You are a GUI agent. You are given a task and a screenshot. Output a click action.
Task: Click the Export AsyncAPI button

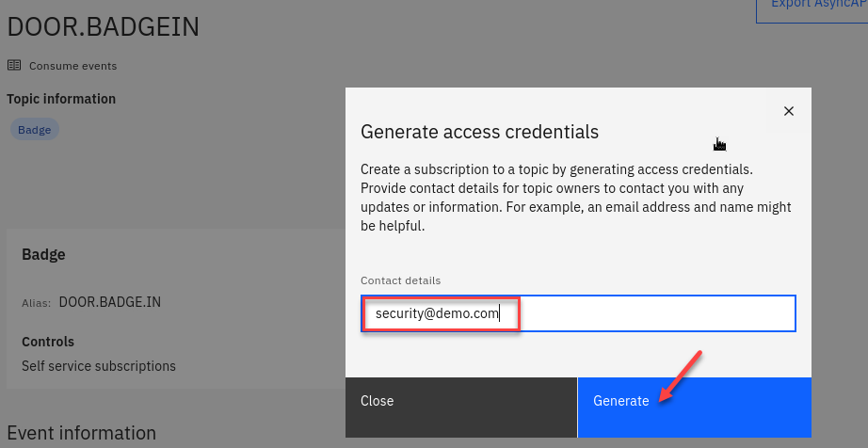(812, 8)
